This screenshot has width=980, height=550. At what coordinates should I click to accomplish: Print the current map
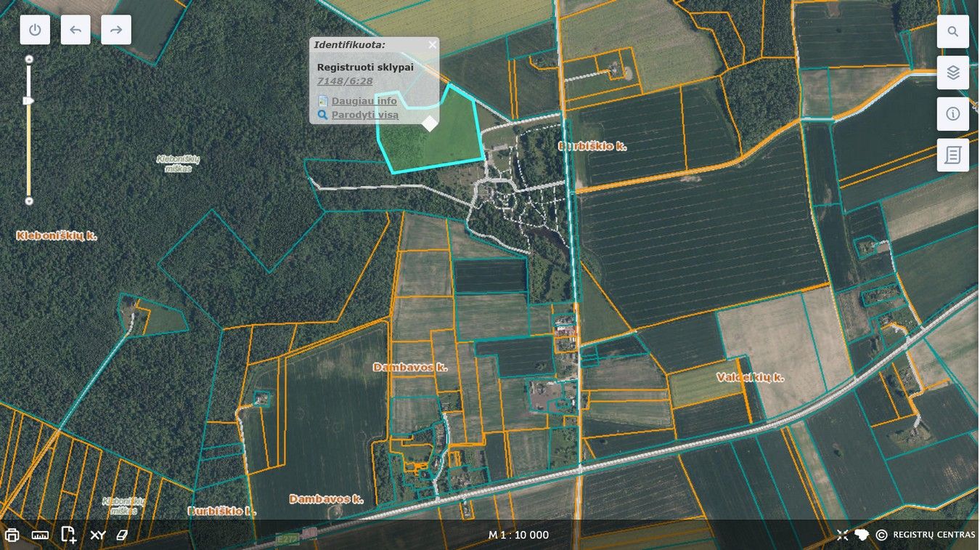click(12, 535)
